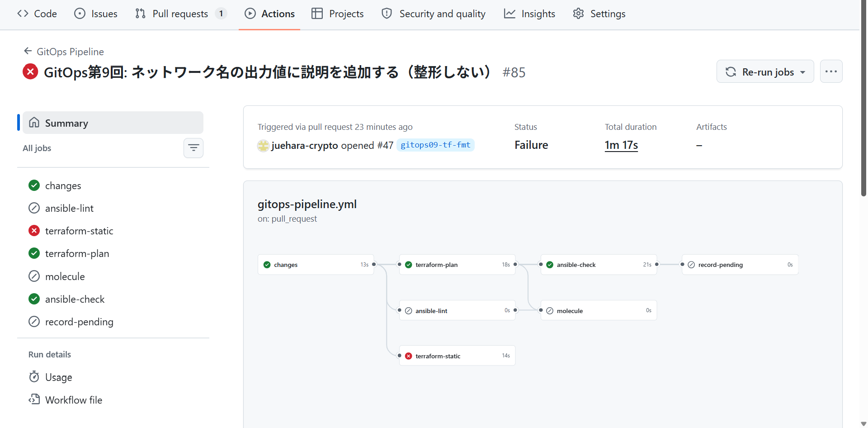Return to GitOps Pipeline workflow

click(70, 52)
